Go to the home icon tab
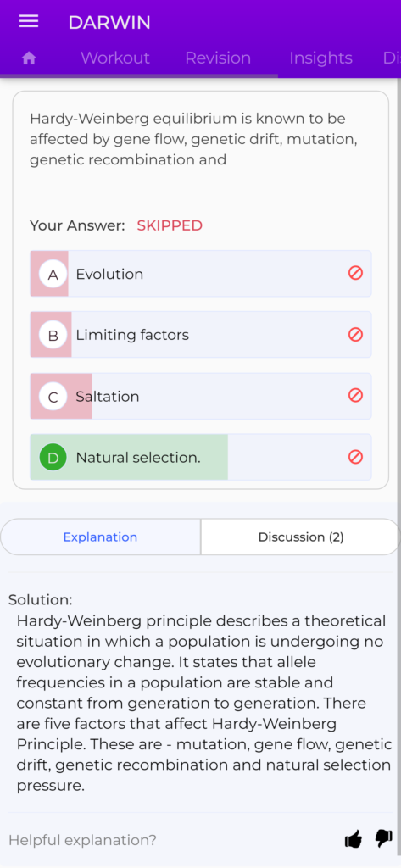The image size is (401, 868). click(29, 58)
